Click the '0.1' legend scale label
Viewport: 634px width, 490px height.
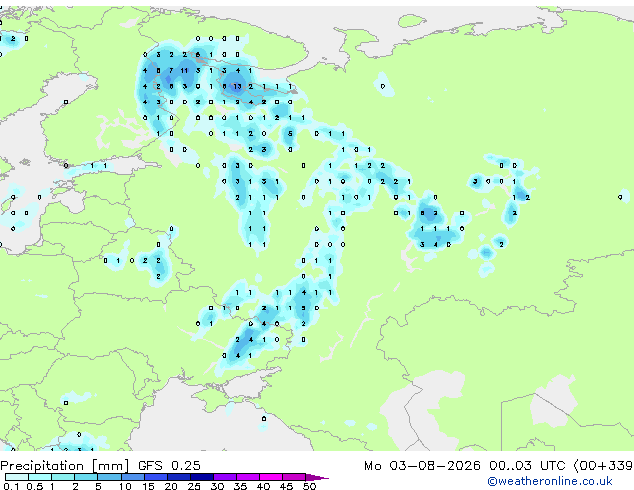click(x=12, y=486)
